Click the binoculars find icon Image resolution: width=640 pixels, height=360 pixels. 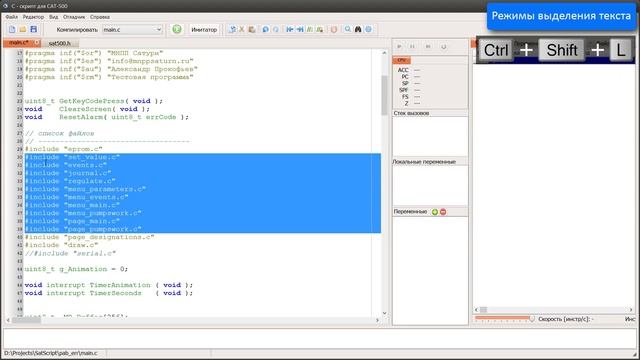pyautogui.click(x=358, y=29)
